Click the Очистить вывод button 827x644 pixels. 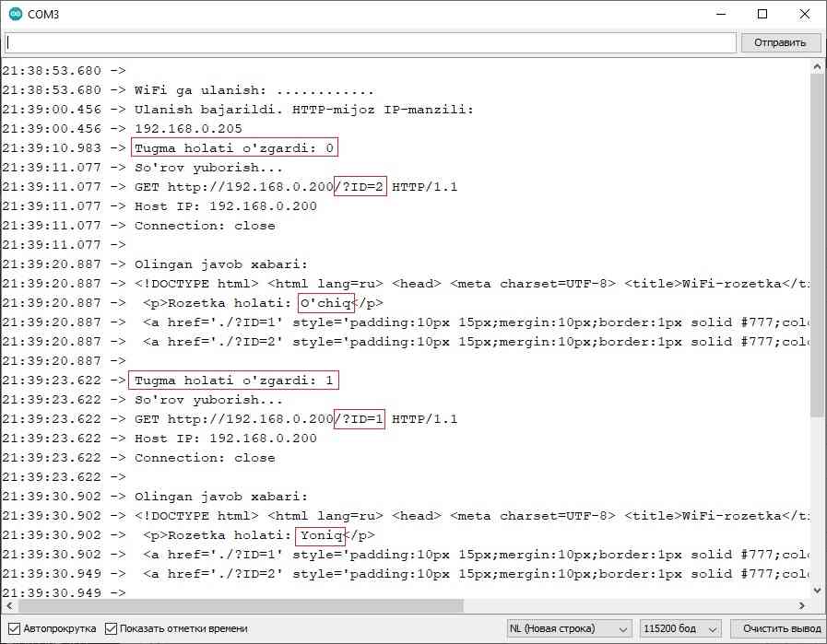coord(777,628)
